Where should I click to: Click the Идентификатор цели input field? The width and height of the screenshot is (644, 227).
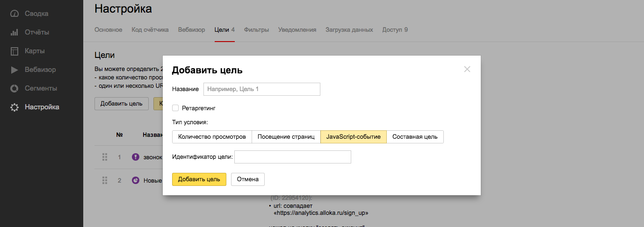(292, 157)
